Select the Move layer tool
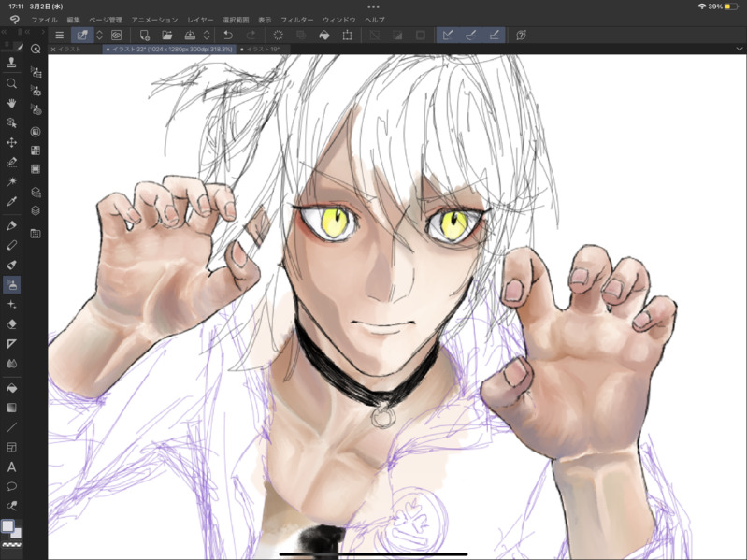The image size is (747, 560). (x=11, y=142)
